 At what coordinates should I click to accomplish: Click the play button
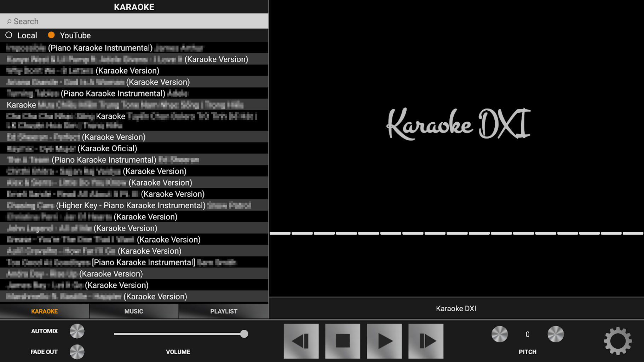point(384,341)
